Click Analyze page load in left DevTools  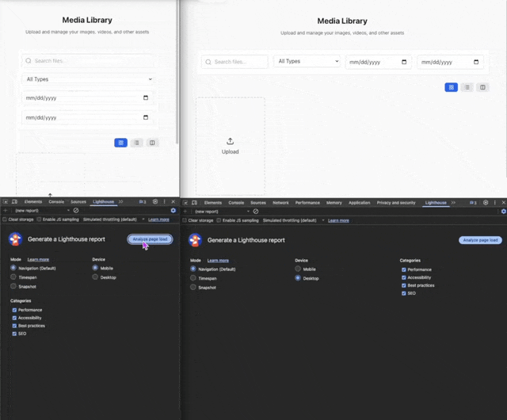(x=150, y=239)
